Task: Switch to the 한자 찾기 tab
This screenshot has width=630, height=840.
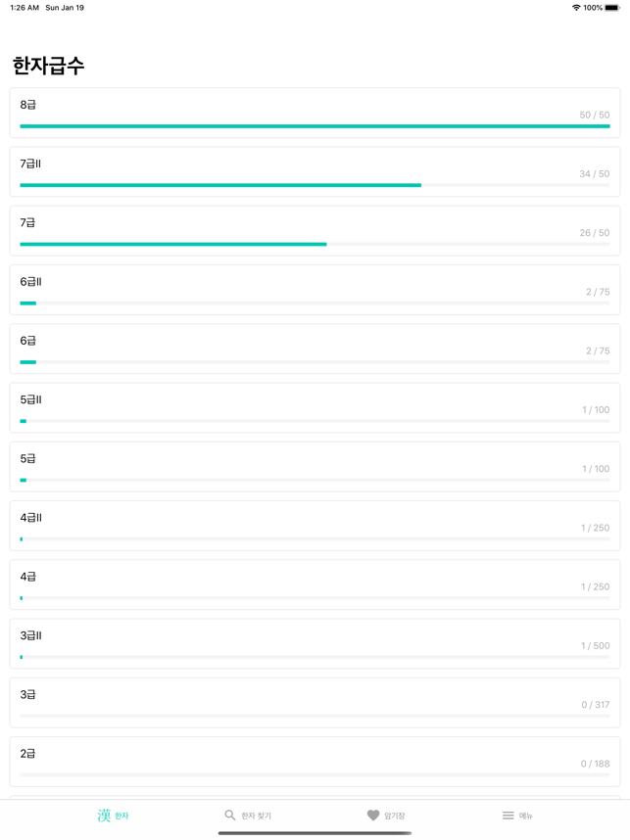Action: tap(248, 816)
